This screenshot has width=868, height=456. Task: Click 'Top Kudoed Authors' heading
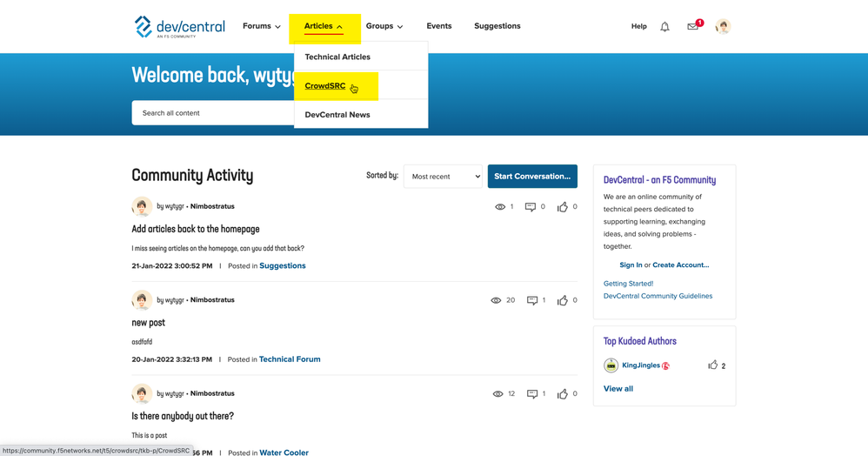pyautogui.click(x=640, y=341)
